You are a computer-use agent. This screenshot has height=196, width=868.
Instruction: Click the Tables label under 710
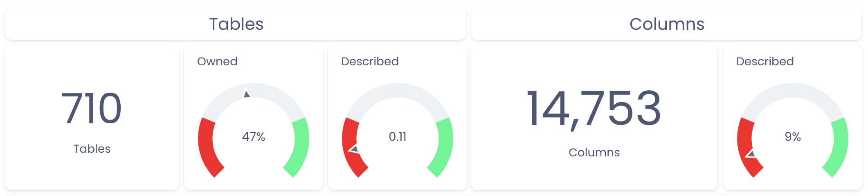tap(92, 149)
